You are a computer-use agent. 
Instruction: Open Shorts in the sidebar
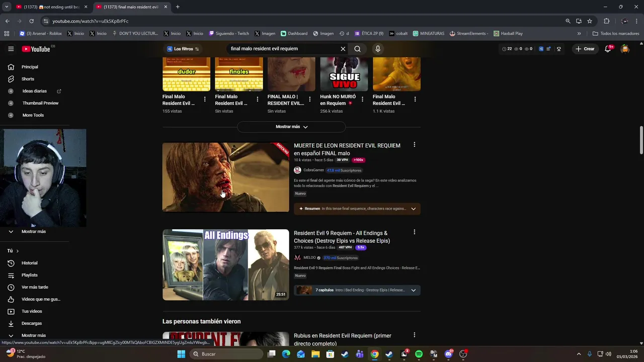click(x=28, y=79)
